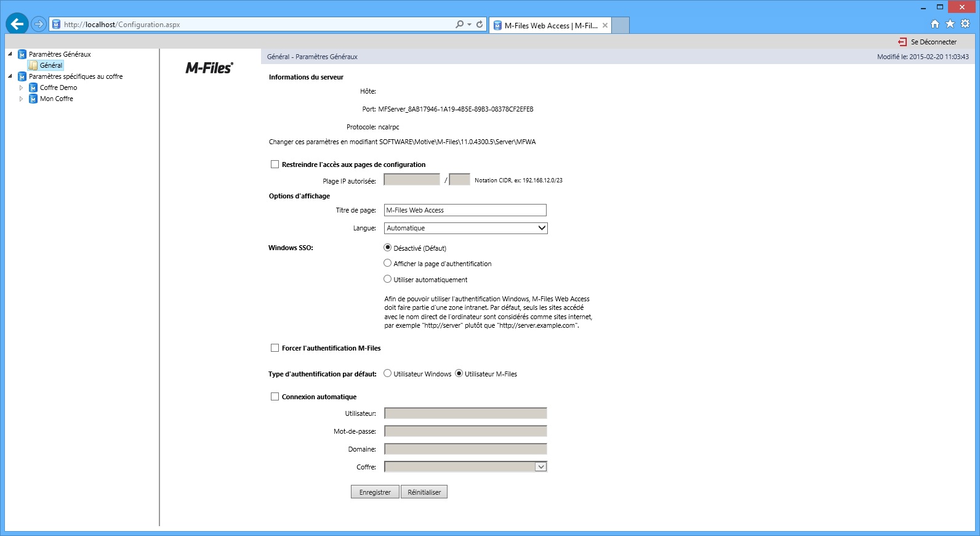Click the Coffre Demo vault icon
Viewport: 980px width, 536px height.
(x=33, y=87)
